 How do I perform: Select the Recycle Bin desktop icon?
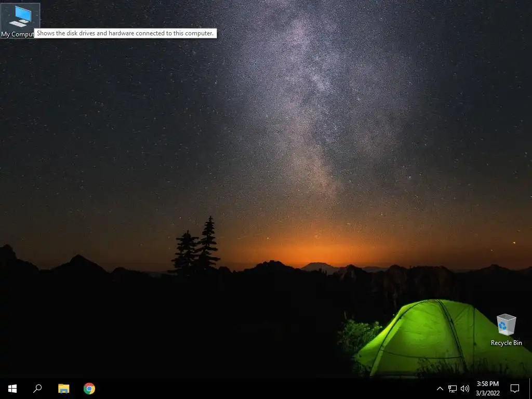[506, 330]
